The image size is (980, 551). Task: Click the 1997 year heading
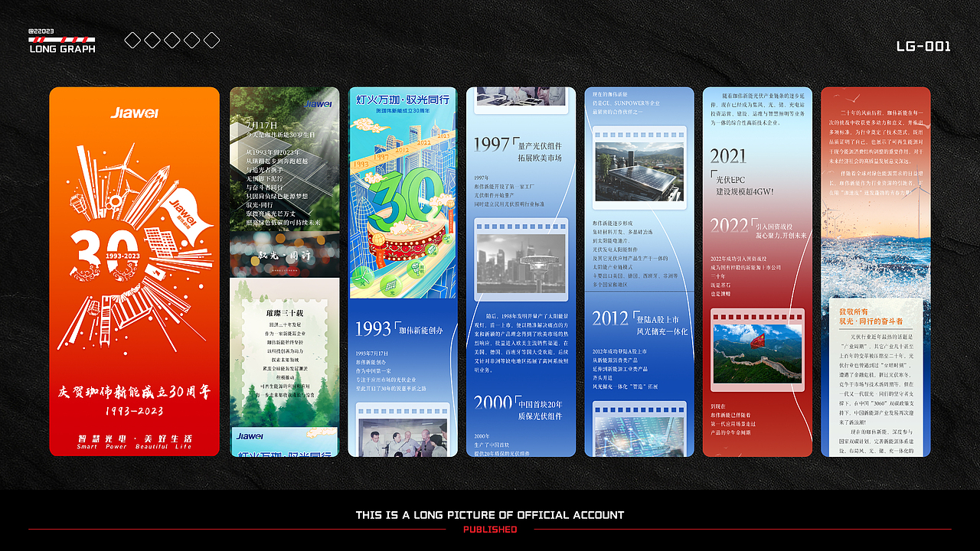point(492,145)
